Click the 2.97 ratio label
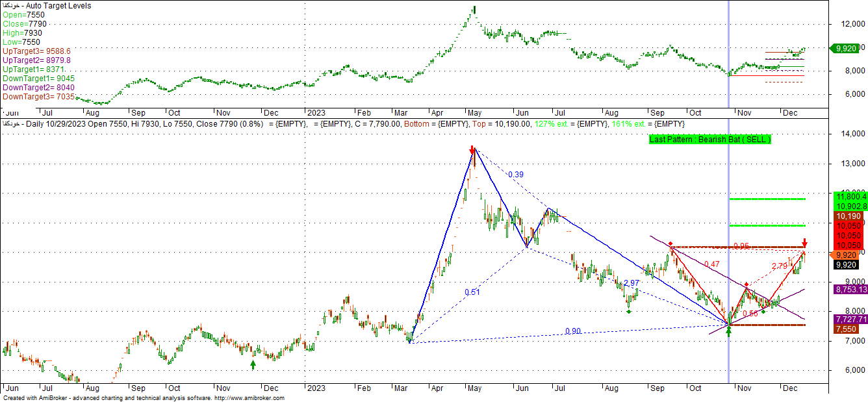868x402 pixels. [x=631, y=284]
